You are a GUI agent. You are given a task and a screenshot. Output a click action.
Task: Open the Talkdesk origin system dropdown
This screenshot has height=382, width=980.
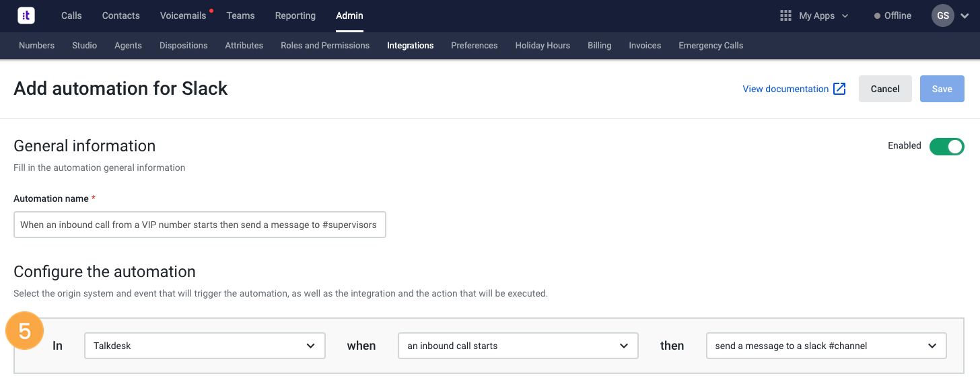coord(205,346)
